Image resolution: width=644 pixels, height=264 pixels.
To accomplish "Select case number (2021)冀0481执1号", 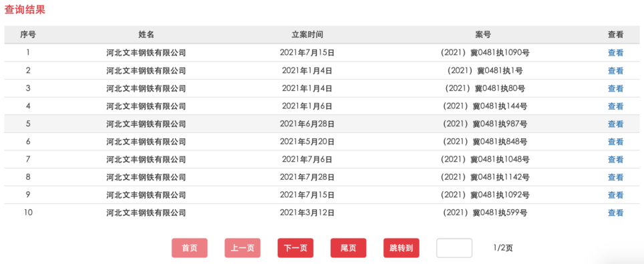I will coord(485,71).
